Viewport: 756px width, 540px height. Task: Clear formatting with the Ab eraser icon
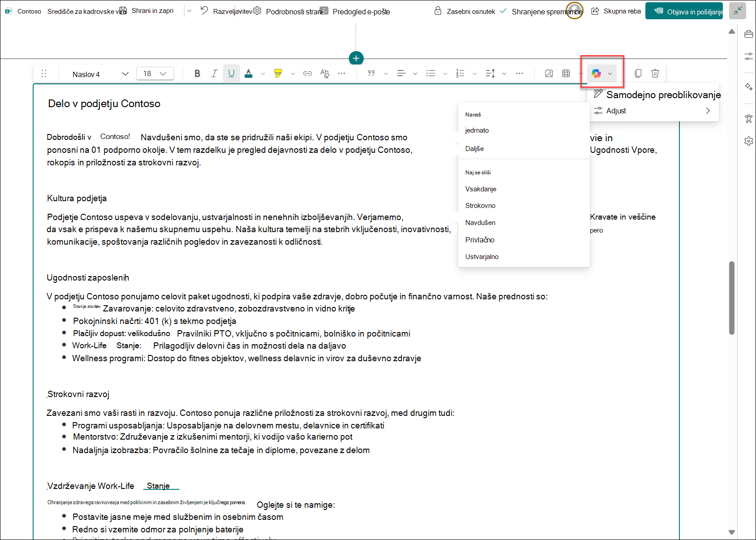[325, 73]
